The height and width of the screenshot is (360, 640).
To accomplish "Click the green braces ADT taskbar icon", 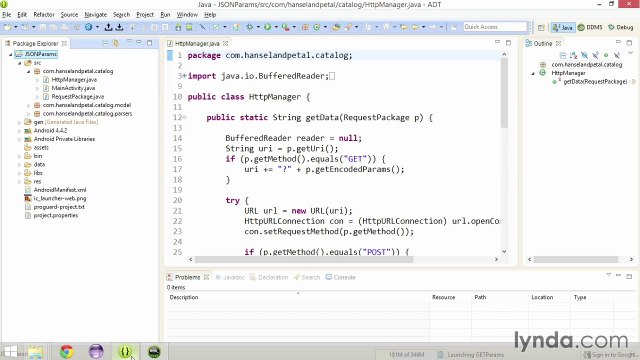I will click(124, 351).
